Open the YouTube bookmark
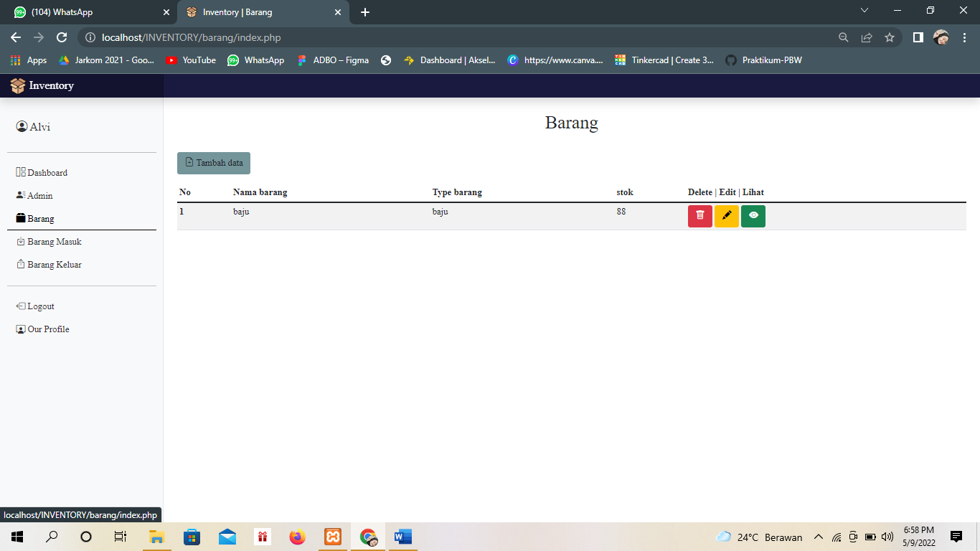Image resolution: width=980 pixels, height=551 pixels. point(190,60)
